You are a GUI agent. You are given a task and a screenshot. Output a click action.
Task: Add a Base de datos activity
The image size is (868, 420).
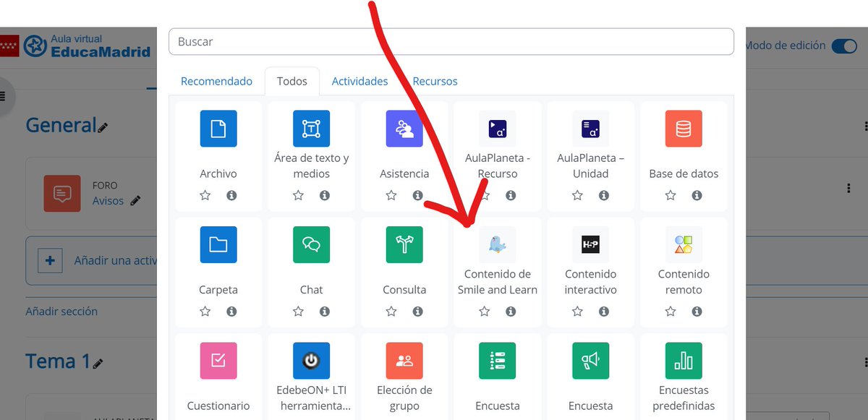tap(684, 129)
